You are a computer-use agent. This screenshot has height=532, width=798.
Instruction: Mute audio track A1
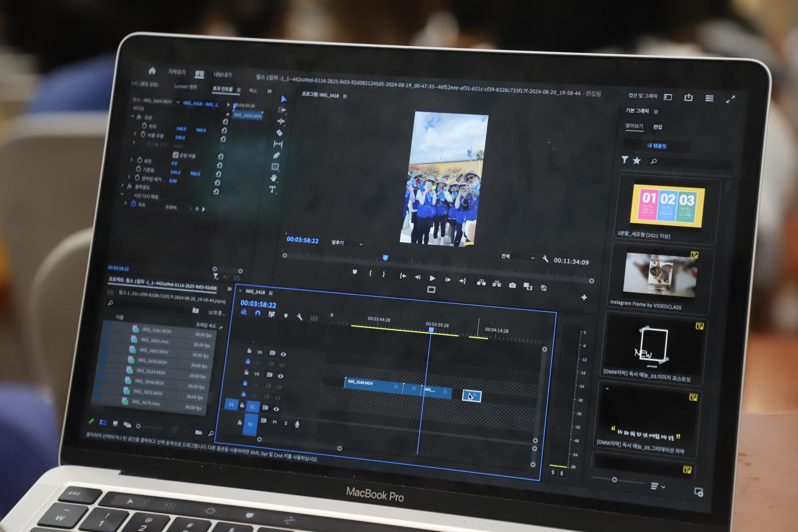click(274, 422)
